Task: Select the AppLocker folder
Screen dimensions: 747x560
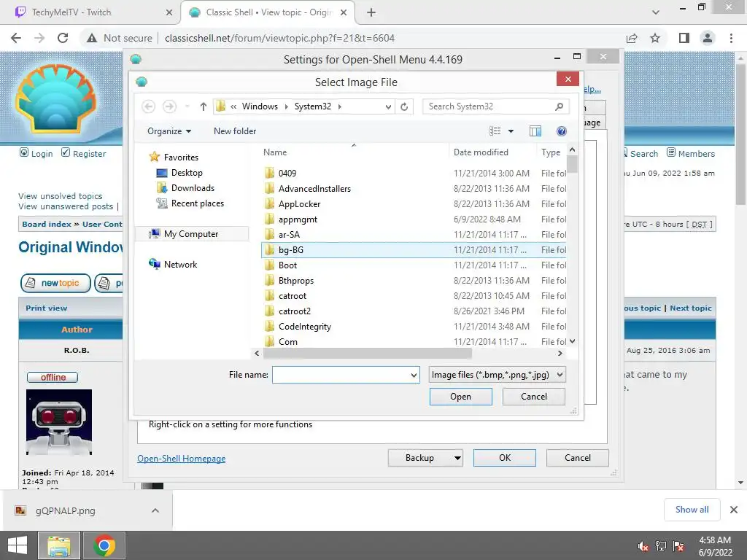Action: [414, 204]
